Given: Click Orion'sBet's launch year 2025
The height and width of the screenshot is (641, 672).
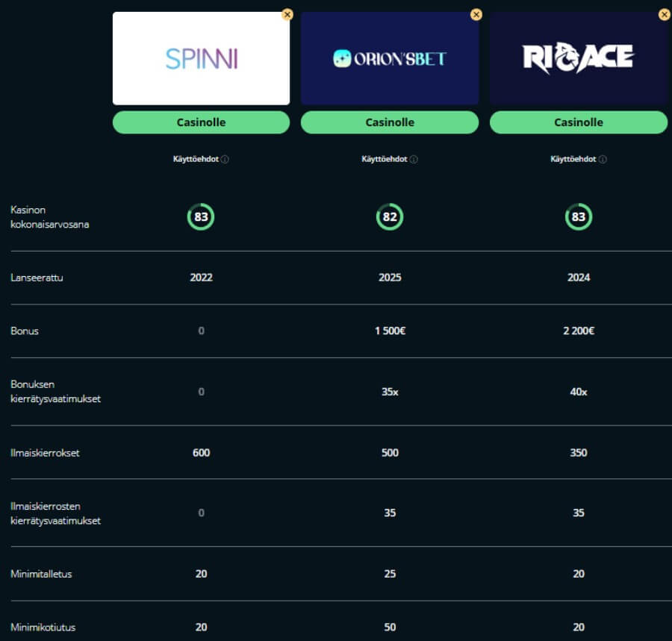Looking at the screenshot, I should pos(390,278).
